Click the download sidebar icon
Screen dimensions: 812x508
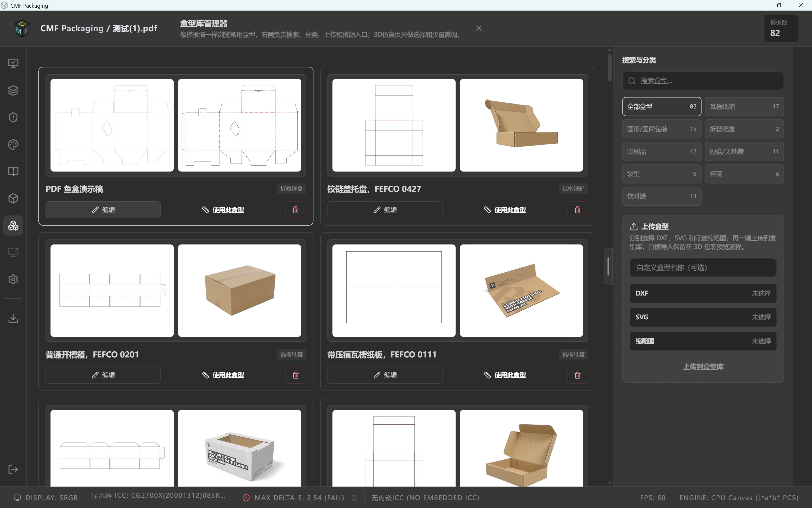(13, 318)
